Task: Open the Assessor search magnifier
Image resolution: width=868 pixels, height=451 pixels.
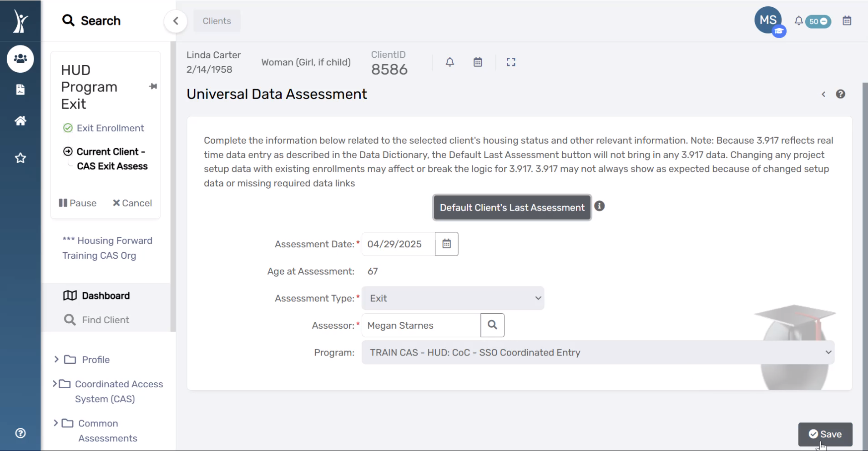Action: coord(492,325)
